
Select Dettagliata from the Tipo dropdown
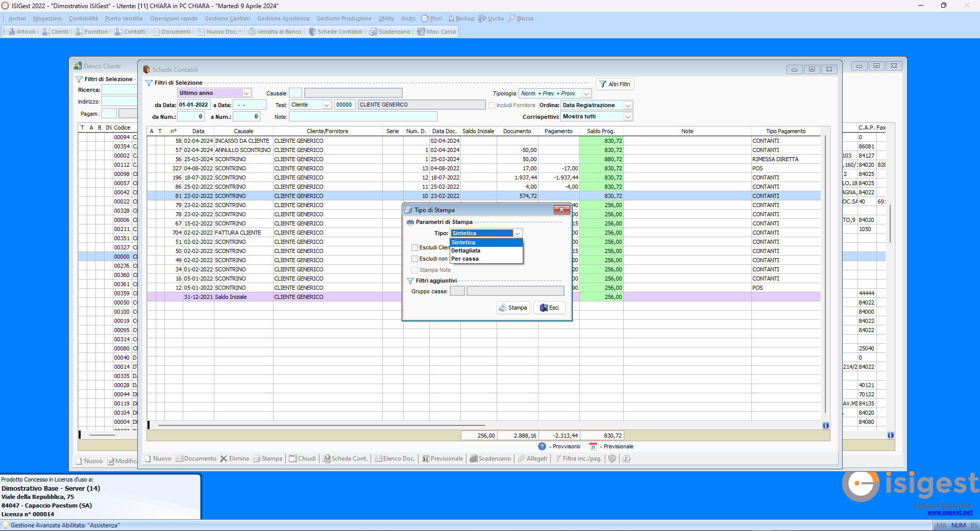point(465,250)
